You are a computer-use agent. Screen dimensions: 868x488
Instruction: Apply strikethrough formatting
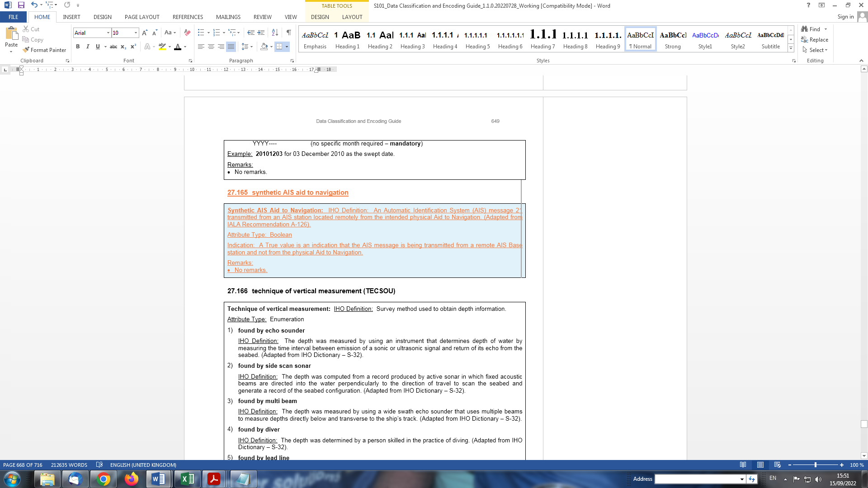pos(113,47)
